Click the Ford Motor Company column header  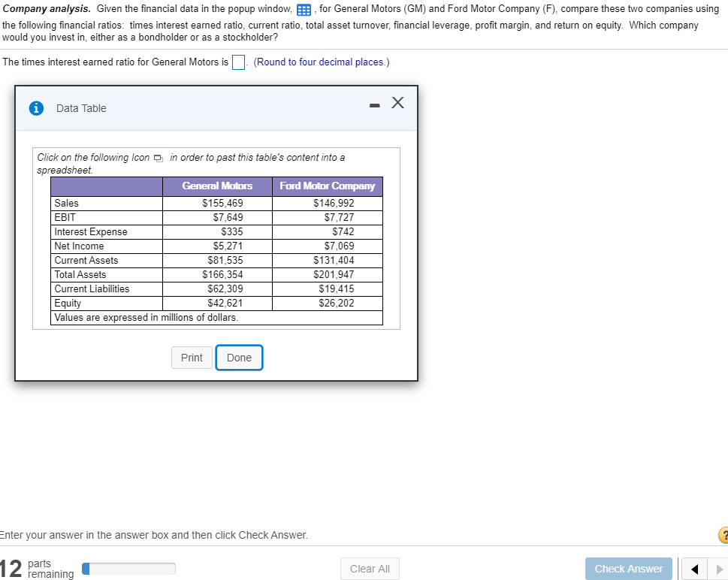point(328,186)
